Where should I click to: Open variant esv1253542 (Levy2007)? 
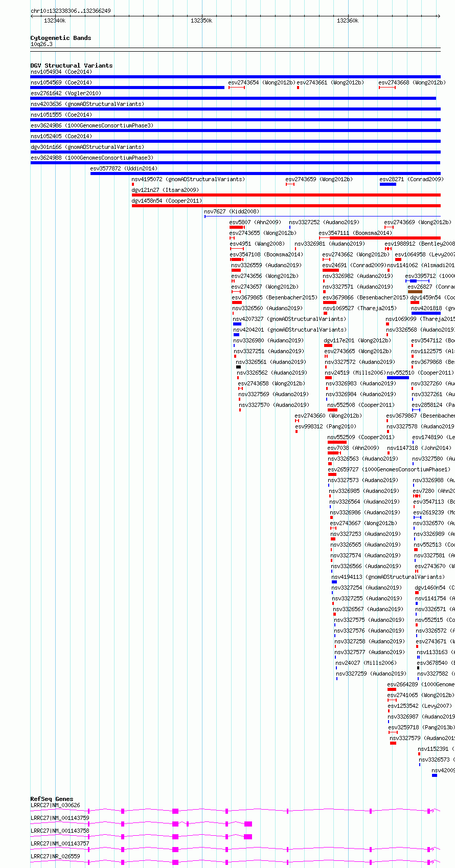pos(420,706)
